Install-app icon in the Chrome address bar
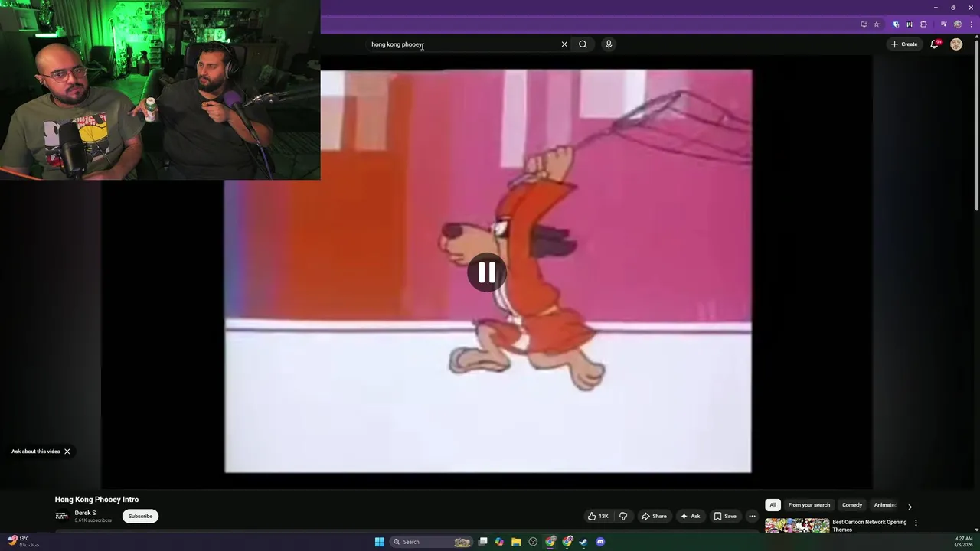 click(864, 24)
